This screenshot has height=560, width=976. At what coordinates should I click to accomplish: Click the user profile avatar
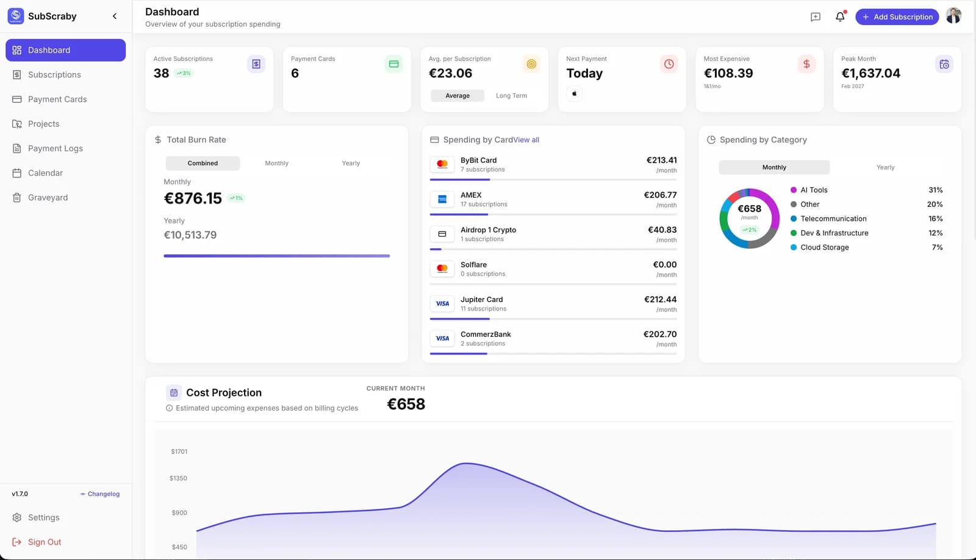(x=953, y=16)
